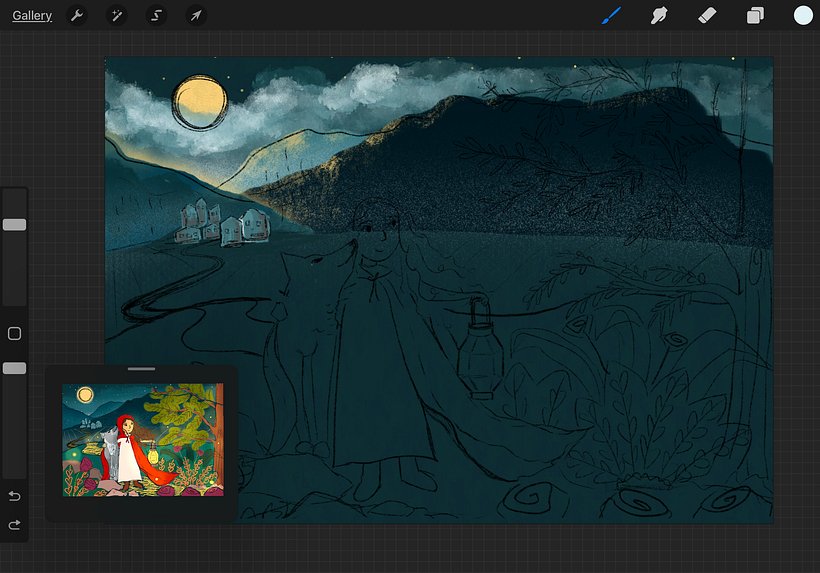Activate the Selection tool
Image resolution: width=820 pixels, height=573 pixels.
tap(156, 16)
